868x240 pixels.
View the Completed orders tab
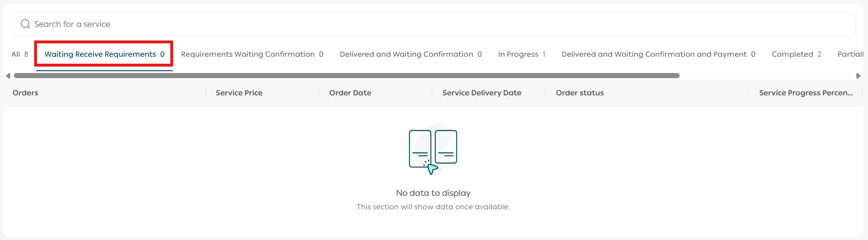point(796,54)
